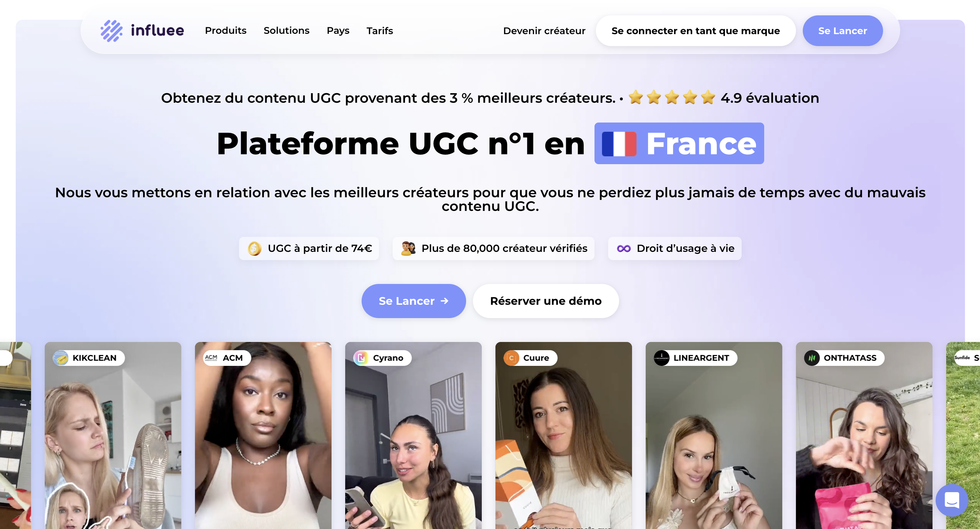Click the LINEARGENT brand logo badge
This screenshot has height=529, width=980.
pos(661,358)
